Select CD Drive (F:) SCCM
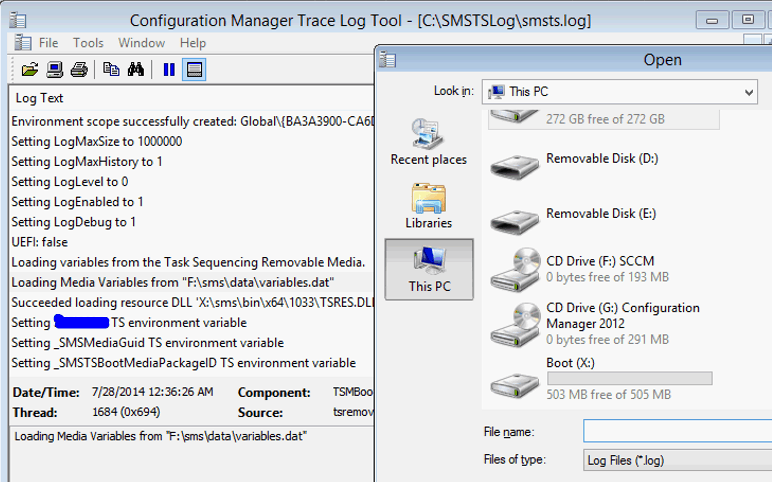Screen dimensions: 772x482 tap(579, 270)
